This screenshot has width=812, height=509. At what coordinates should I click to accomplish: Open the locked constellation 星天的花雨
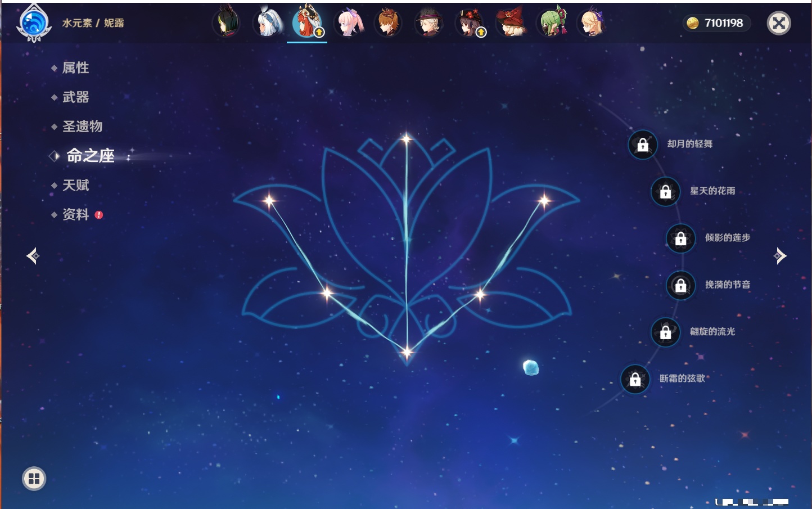(665, 191)
